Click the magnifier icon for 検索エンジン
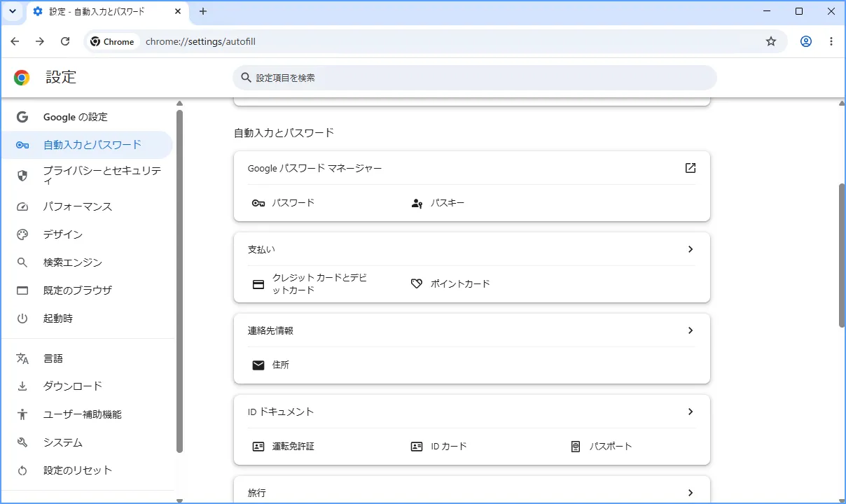This screenshot has height=504, width=846. (x=22, y=262)
